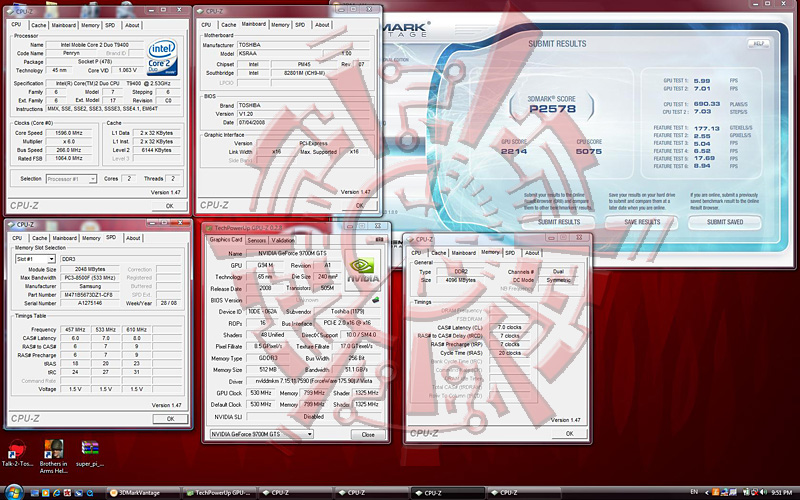Show hidden system tray icons arrow

coord(707,492)
